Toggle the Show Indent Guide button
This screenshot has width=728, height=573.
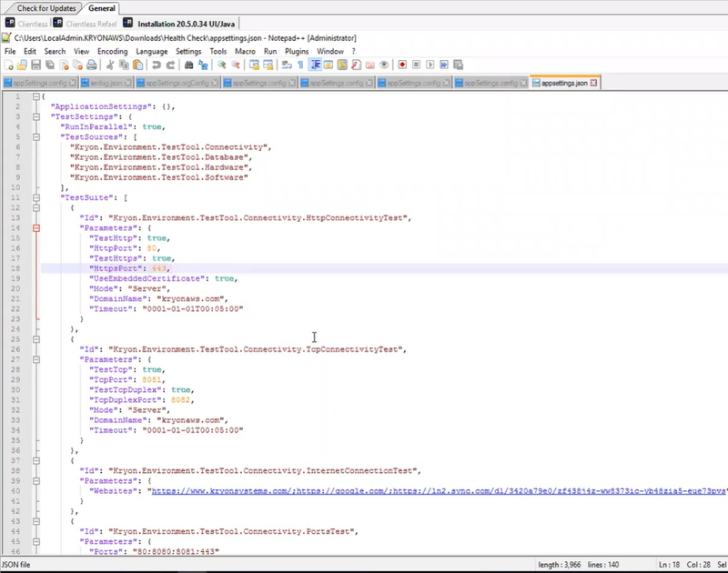click(x=315, y=65)
